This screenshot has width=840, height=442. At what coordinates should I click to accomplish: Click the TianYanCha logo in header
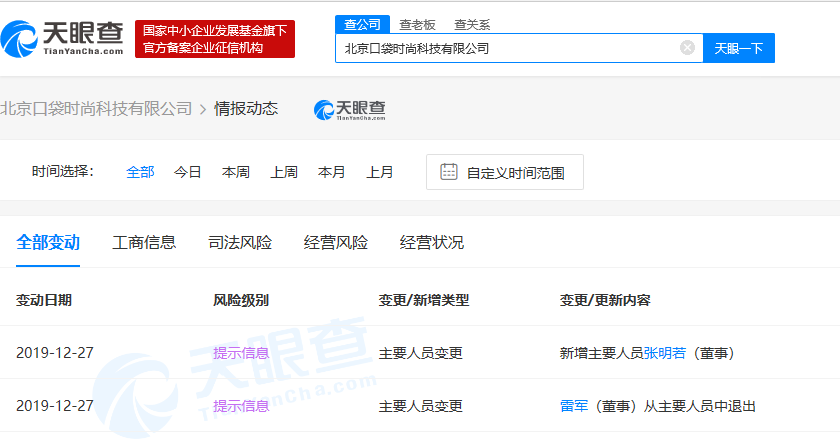point(62,38)
